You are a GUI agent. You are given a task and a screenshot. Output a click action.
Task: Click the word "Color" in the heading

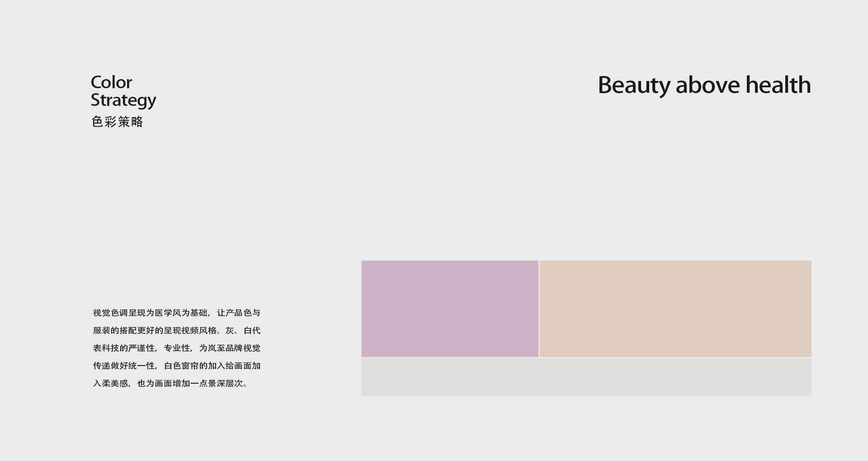(111, 82)
